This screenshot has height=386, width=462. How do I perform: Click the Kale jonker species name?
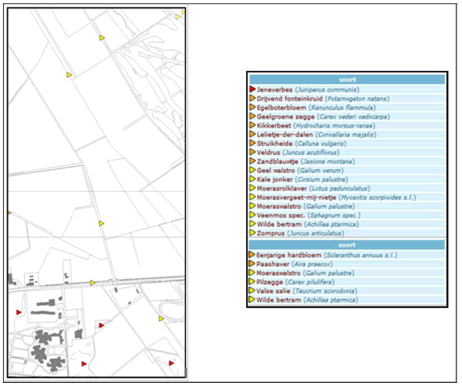(275, 180)
